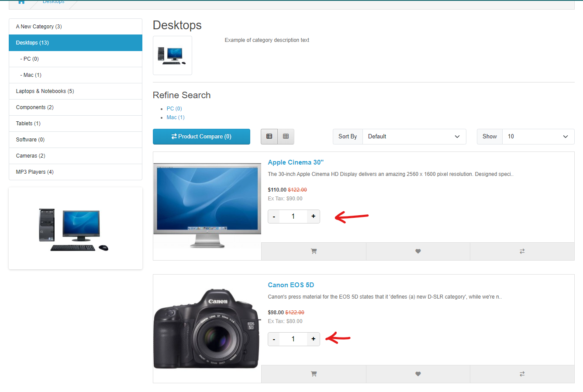Add Apple Cinema 30" to wish list
The image size is (583, 392).
(418, 251)
